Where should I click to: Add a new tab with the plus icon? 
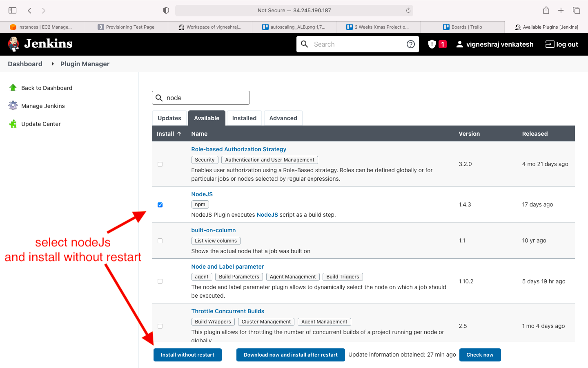[x=561, y=10]
